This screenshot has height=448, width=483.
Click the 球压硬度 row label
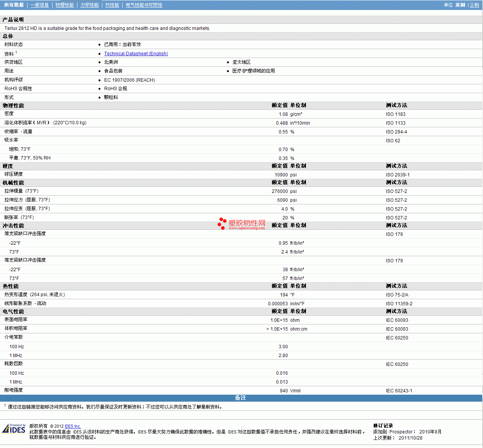(13, 174)
